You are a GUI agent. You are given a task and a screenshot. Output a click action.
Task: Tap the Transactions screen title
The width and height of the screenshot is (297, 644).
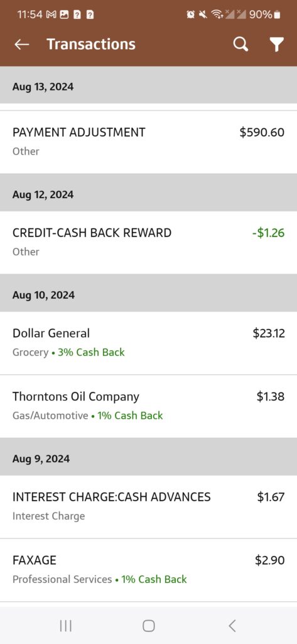(x=91, y=44)
